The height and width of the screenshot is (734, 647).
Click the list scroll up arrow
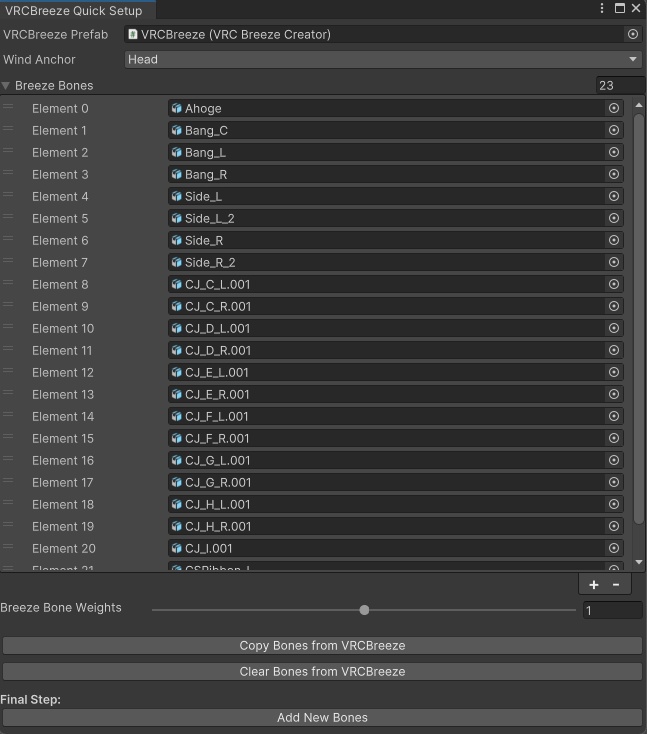click(x=639, y=105)
